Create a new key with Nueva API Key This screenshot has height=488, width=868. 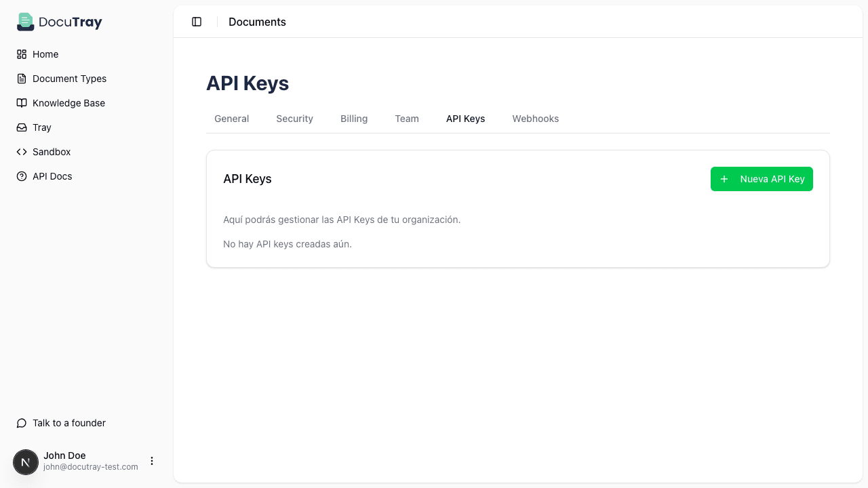(762, 179)
